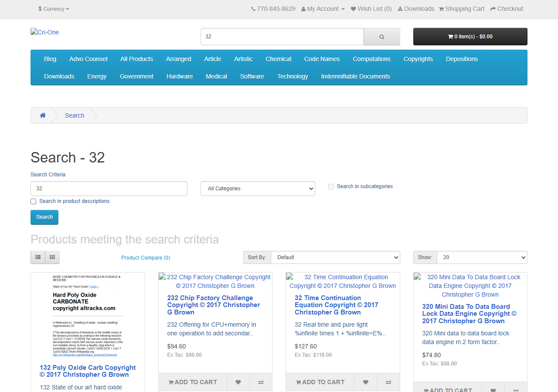
Task: Open Blog in the navigation menu
Action: click(x=50, y=59)
